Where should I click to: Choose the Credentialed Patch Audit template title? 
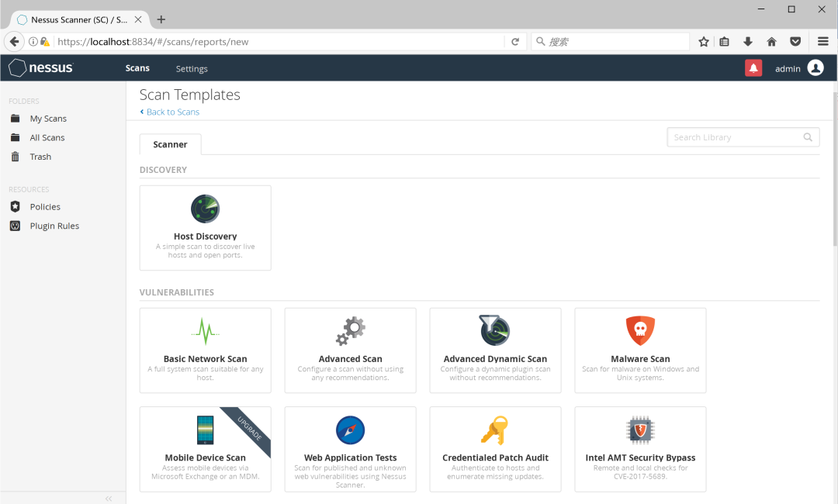(495, 457)
